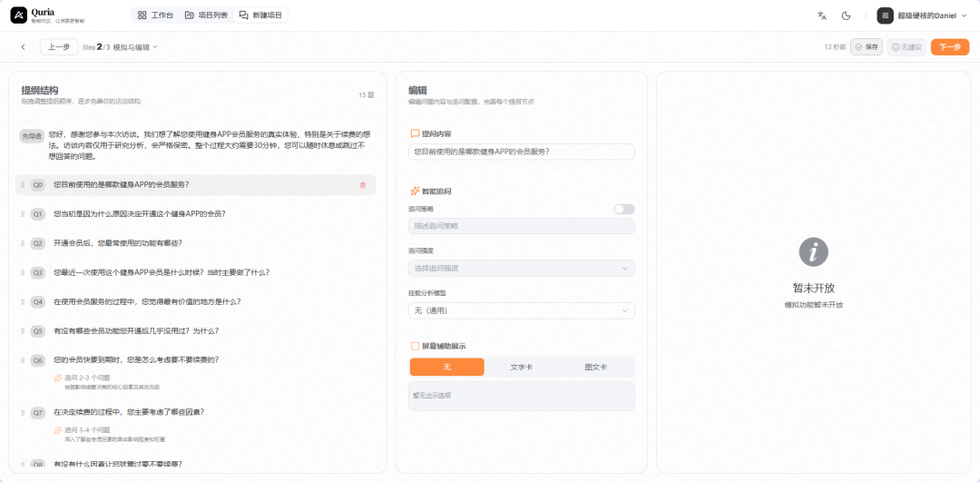Delete question Q0 with trash icon

point(362,185)
